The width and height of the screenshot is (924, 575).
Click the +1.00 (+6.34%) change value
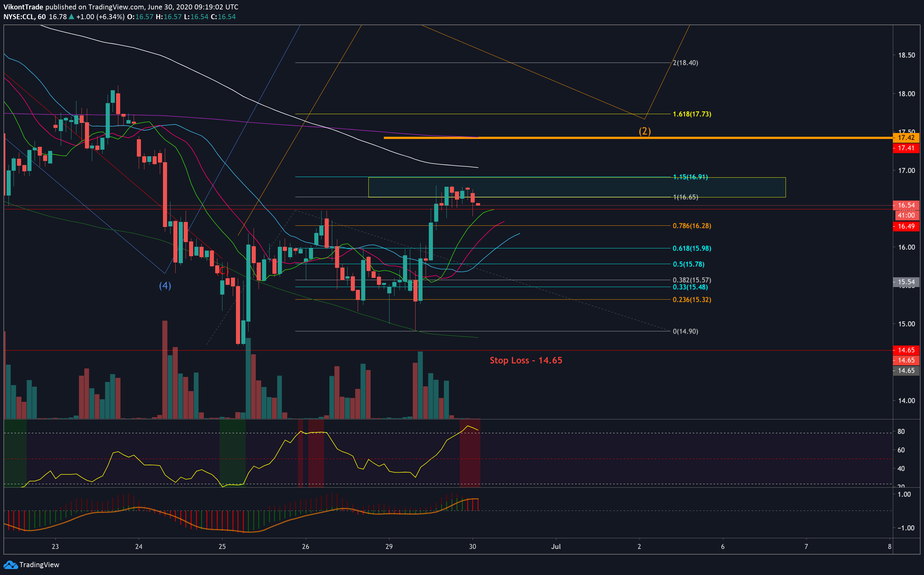point(100,17)
